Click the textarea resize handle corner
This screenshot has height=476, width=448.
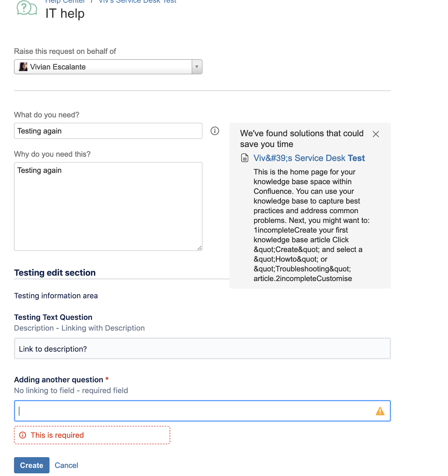199,248
